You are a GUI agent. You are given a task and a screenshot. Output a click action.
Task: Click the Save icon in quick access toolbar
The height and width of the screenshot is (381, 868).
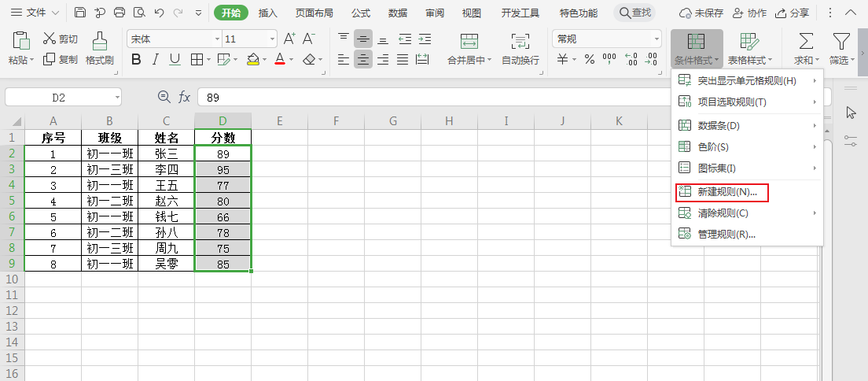click(80, 13)
